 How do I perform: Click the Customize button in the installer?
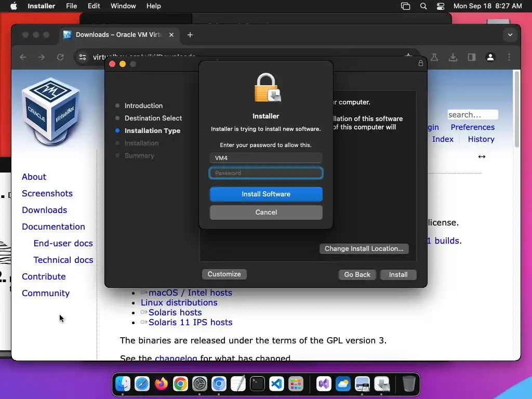(224, 274)
